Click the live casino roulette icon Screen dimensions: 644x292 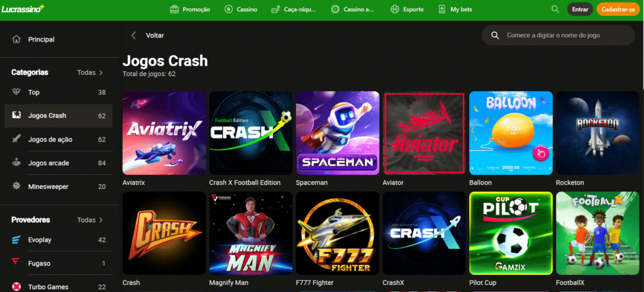click(x=335, y=9)
